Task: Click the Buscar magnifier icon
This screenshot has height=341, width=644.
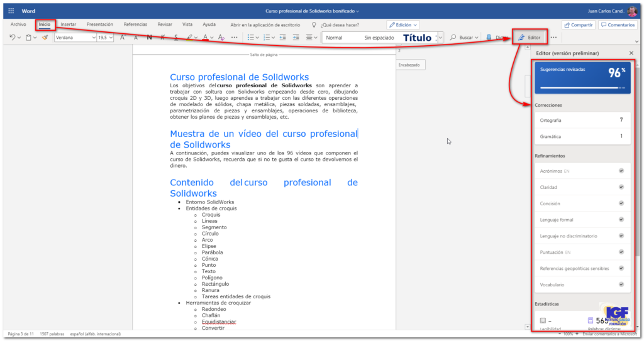Action: 453,37
